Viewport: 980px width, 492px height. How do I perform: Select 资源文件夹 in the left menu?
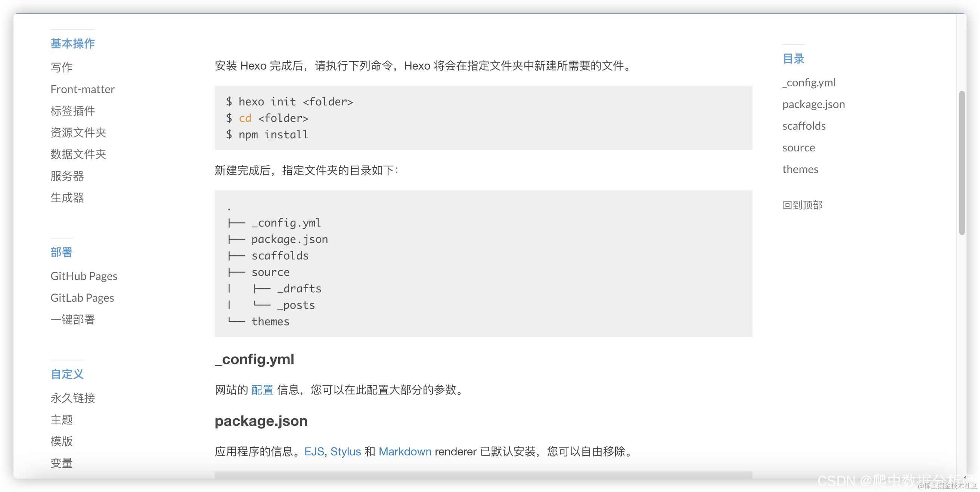pos(78,132)
